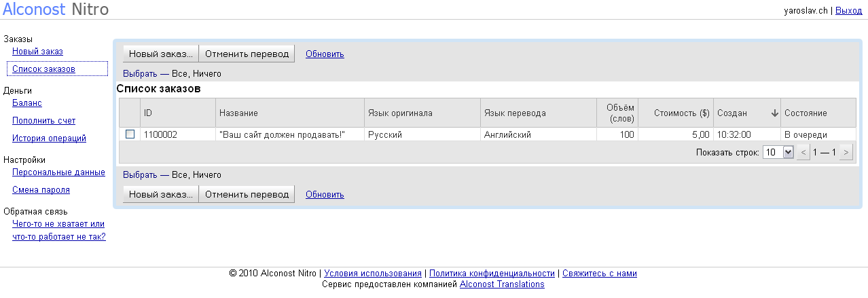Open Баланс page from the sidebar
This screenshot has height=298, width=868.
27,103
